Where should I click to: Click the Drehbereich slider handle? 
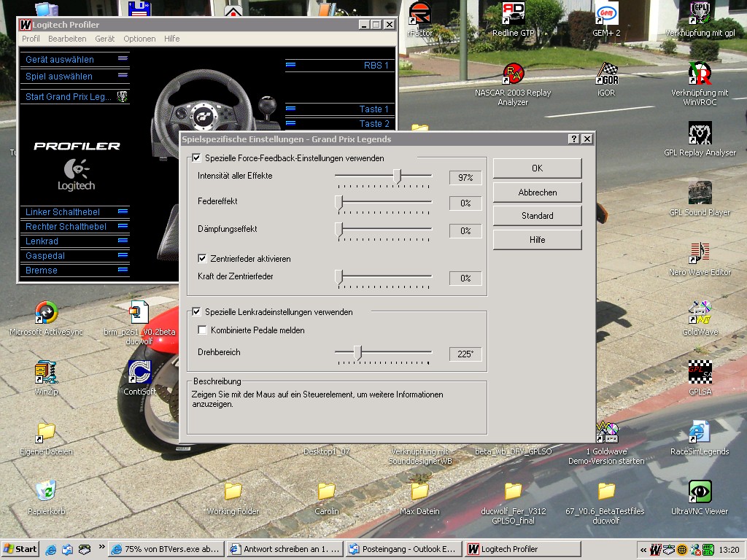pyautogui.click(x=357, y=353)
